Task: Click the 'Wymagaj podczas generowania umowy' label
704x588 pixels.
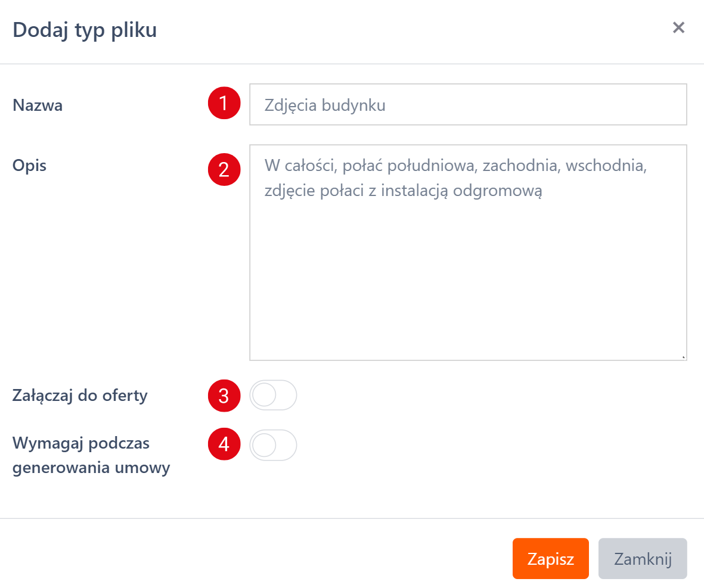Action: click(91, 456)
